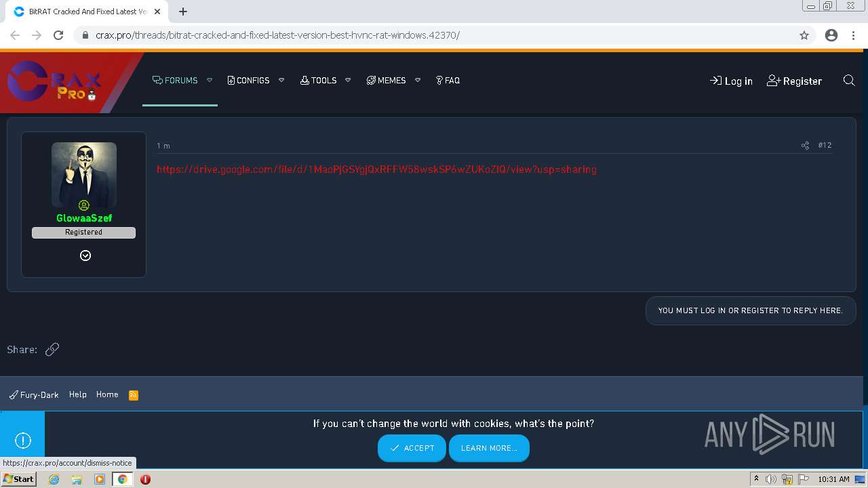
Task: Share post #12 via share icon
Action: point(805,145)
